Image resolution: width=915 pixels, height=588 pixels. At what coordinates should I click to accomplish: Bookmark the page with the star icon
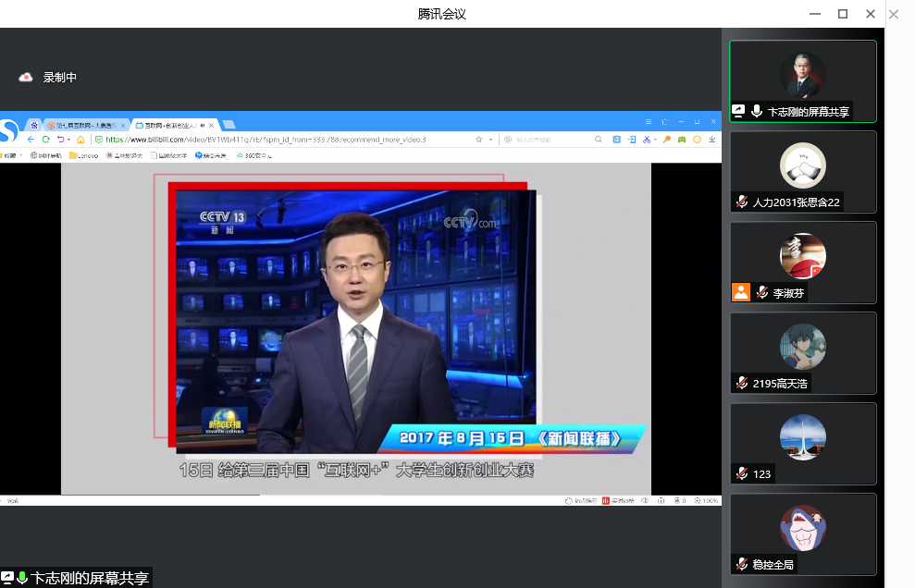(479, 140)
